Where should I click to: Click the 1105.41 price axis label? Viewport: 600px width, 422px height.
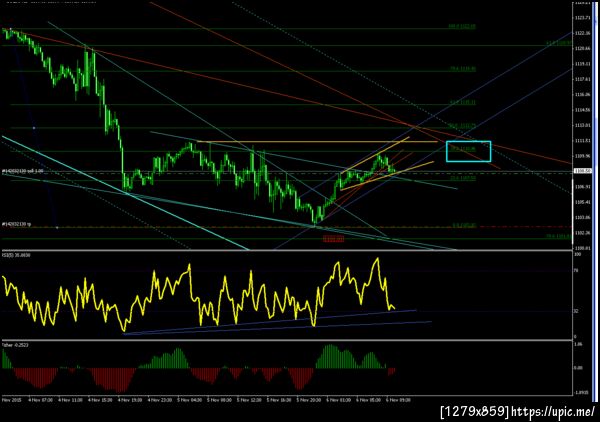coord(582,202)
